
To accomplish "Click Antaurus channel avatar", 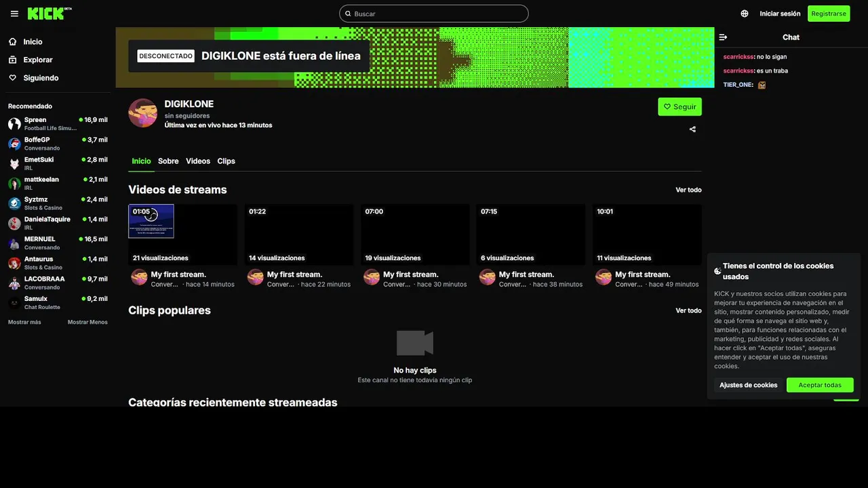I will [14, 263].
